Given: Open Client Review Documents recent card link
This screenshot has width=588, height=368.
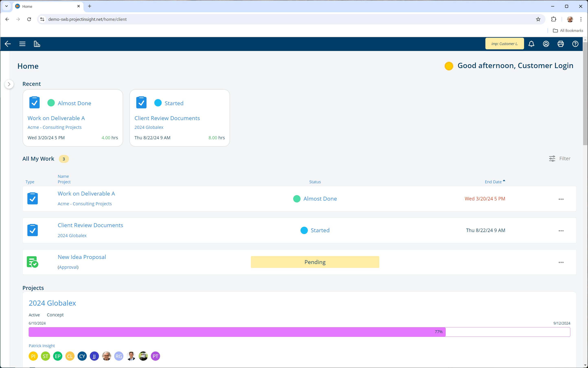Looking at the screenshot, I should [167, 118].
